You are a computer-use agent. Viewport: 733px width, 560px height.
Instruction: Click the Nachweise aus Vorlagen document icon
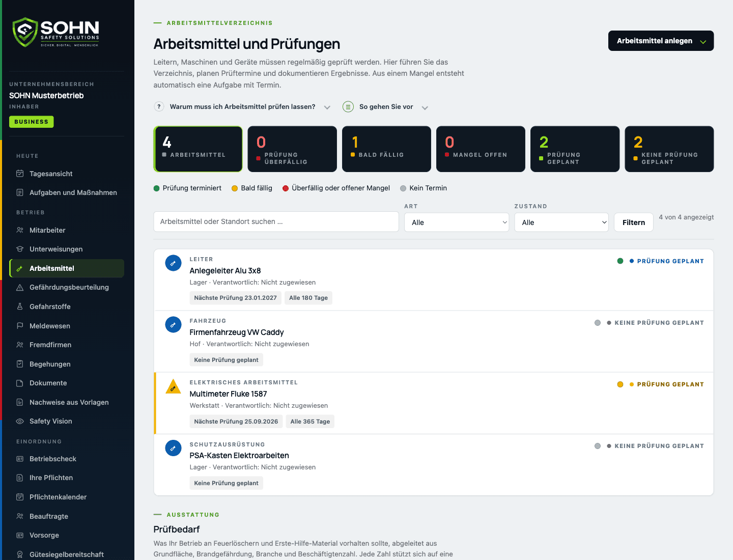[20, 402]
